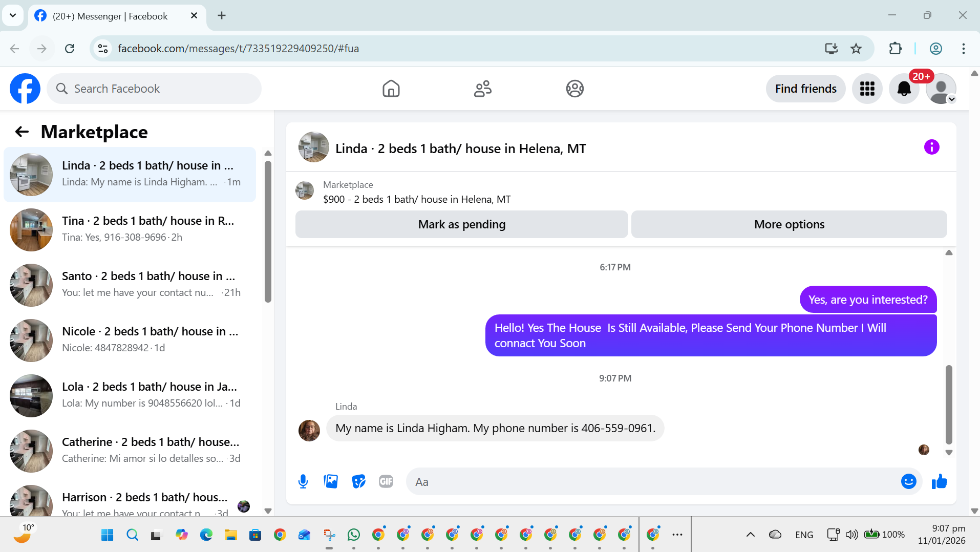Open Tina's conversation about house in R...

coord(130,230)
